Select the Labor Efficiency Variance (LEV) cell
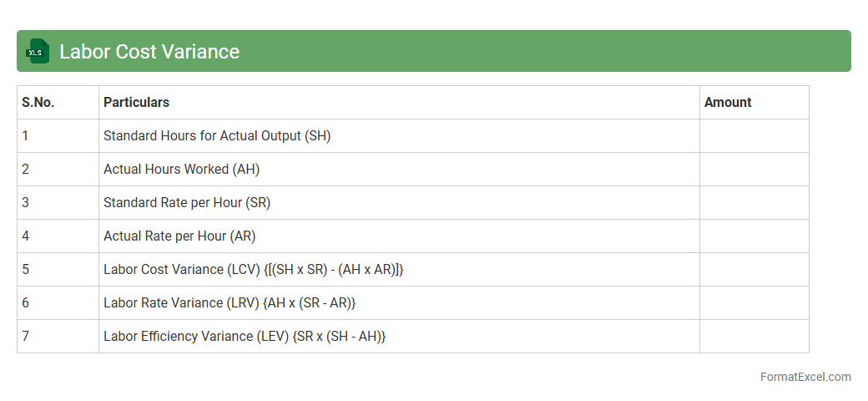Screen dimensions: 868x401 click(x=245, y=336)
